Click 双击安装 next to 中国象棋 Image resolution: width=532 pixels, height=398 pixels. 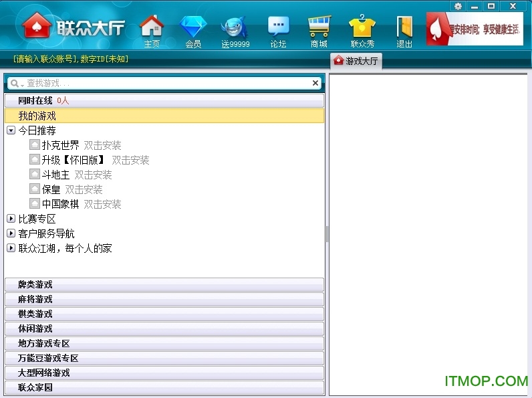coord(102,205)
